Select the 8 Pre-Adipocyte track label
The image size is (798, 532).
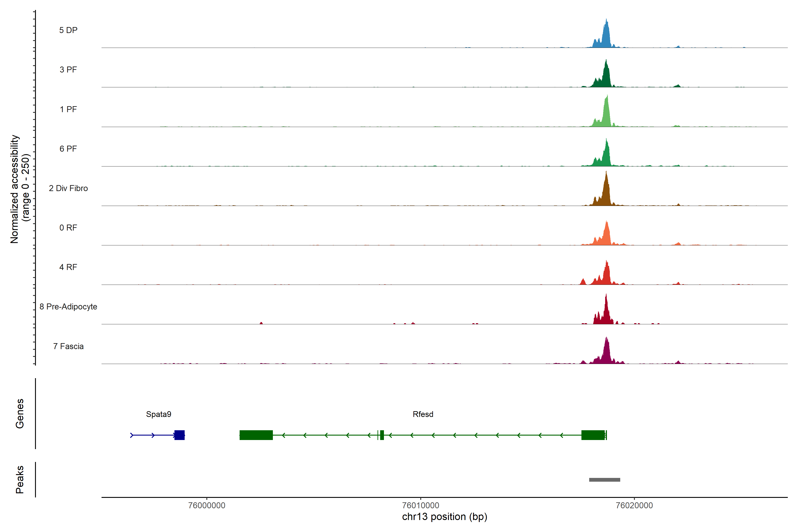coord(68,307)
